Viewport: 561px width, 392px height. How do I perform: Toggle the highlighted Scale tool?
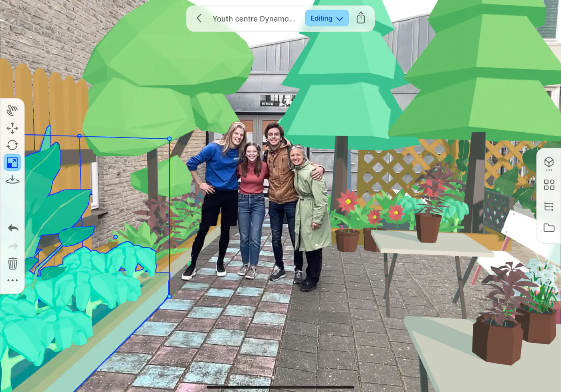[12, 163]
